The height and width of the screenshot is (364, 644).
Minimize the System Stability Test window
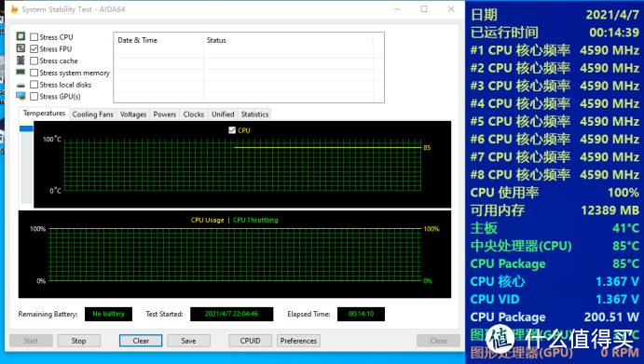pos(397,8)
